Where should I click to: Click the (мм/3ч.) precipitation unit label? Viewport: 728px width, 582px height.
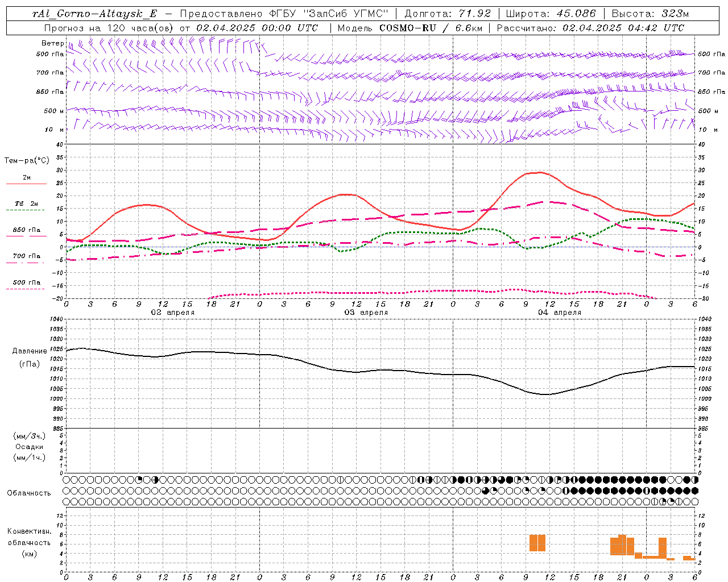pos(30,436)
